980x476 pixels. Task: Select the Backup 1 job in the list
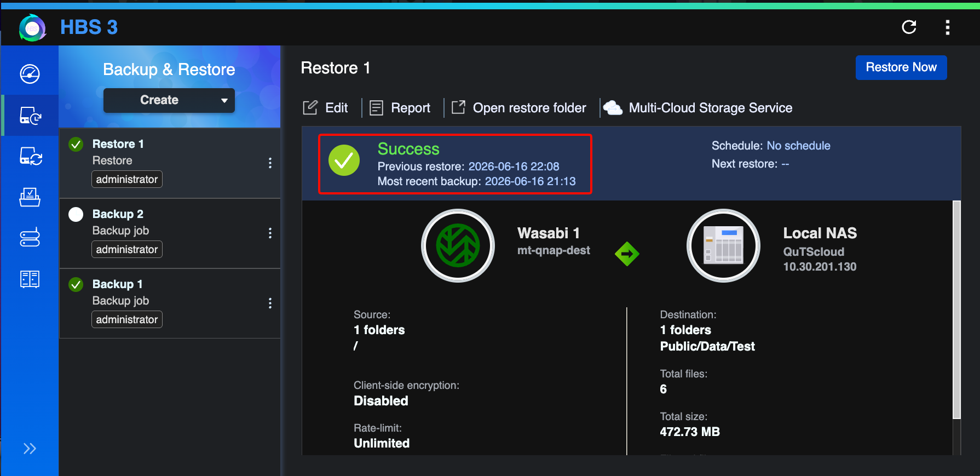tap(170, 303)
